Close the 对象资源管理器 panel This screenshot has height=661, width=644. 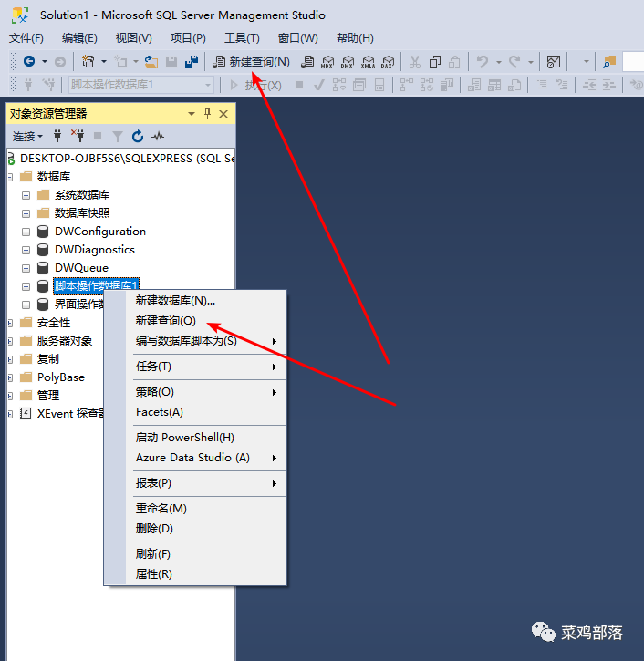223,114
